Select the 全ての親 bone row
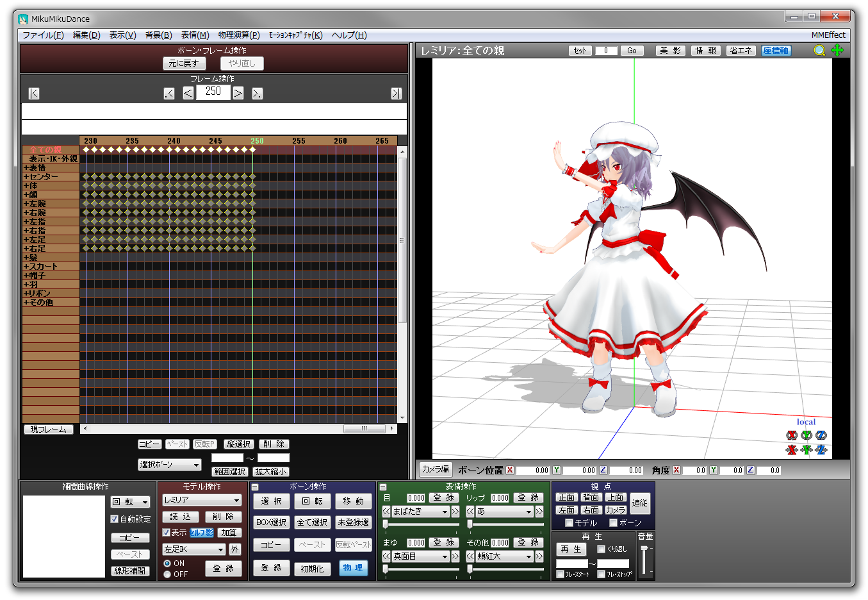This screenshot has height=600, width=868. [x=51, y=150]
